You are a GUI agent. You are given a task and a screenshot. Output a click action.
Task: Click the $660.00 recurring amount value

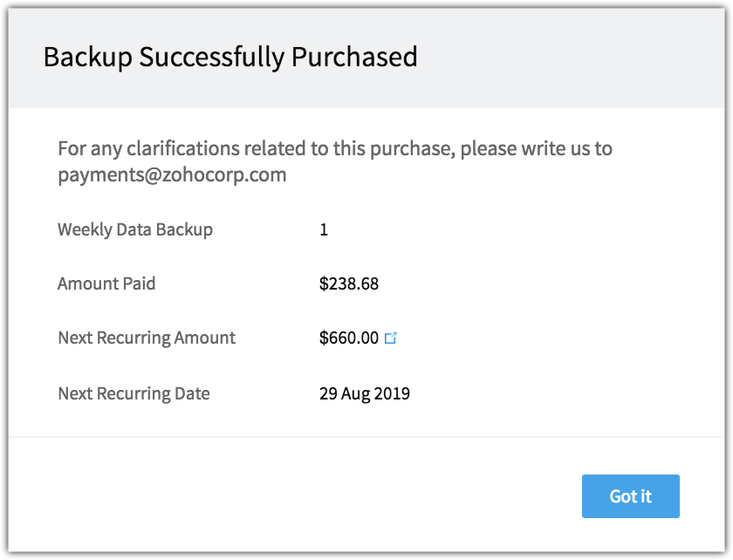coord(349,338)
